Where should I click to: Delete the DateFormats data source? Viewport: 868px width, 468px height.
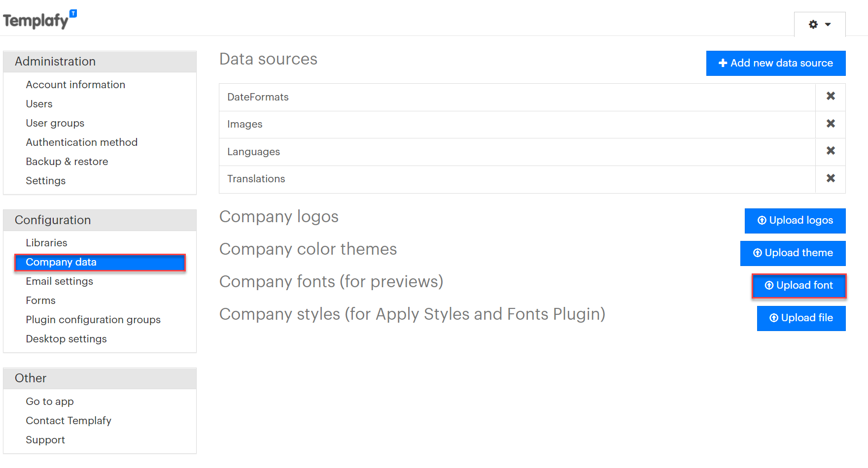[x=831, y=97]
